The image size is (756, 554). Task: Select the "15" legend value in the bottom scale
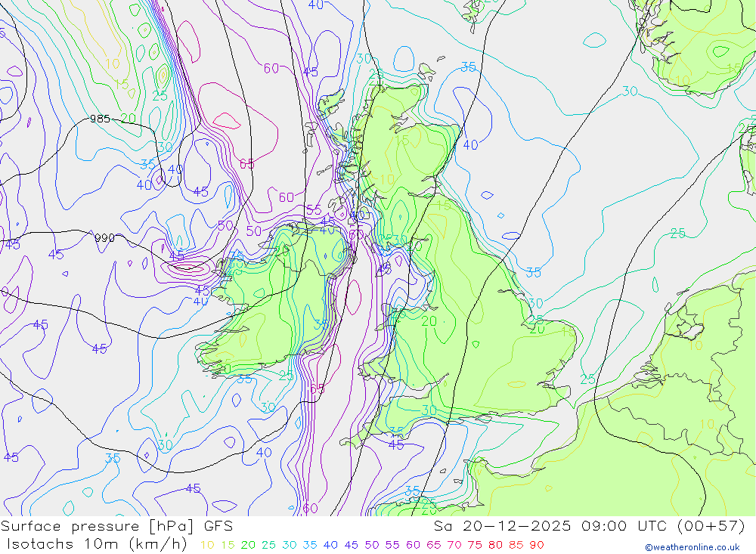point(228,546)
